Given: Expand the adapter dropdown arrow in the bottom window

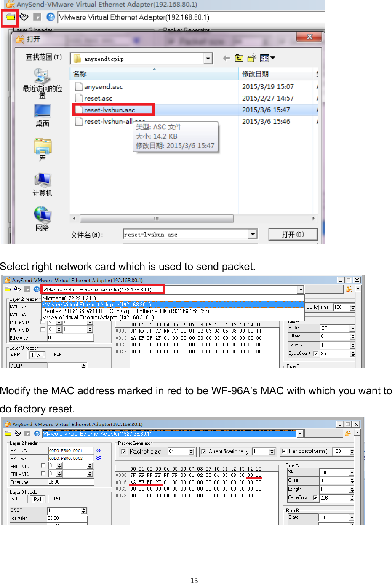Looking at the screenshot, I should coord(300,434).
